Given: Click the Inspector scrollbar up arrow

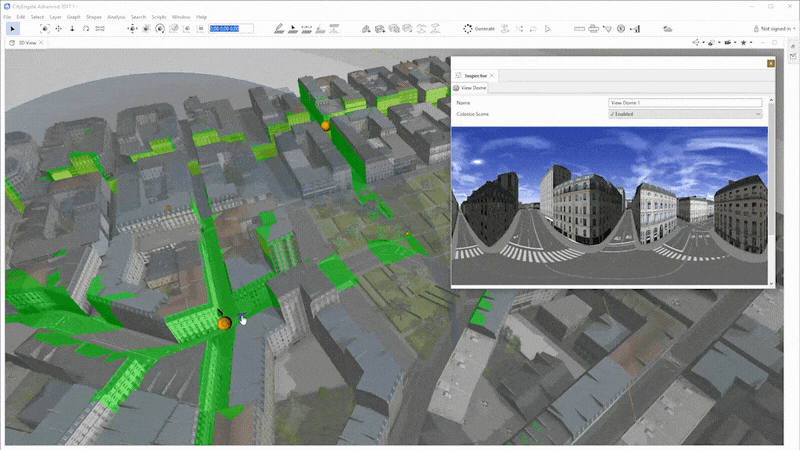Looking at the screenshot, I should point(771,99).
